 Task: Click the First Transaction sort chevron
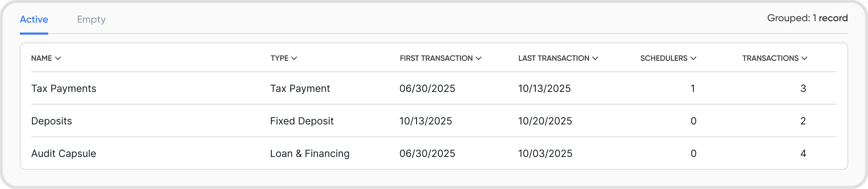click(x=478, y=58)
